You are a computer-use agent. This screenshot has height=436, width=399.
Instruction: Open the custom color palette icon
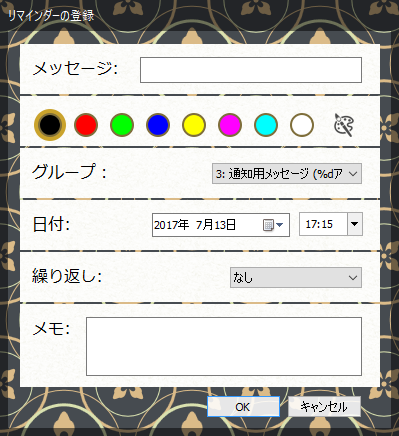[344, 125]
